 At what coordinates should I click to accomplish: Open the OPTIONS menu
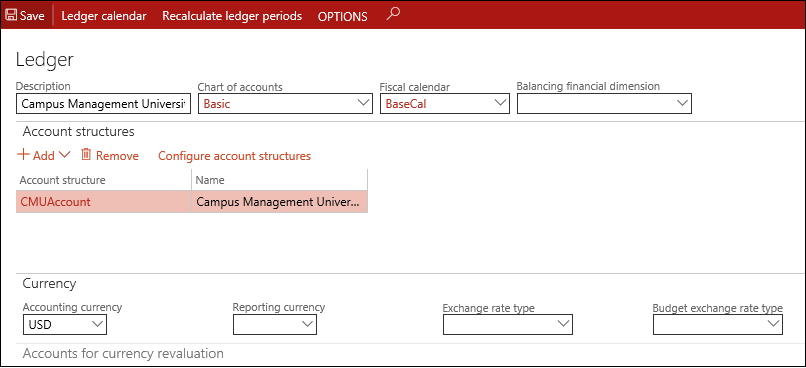342,16
